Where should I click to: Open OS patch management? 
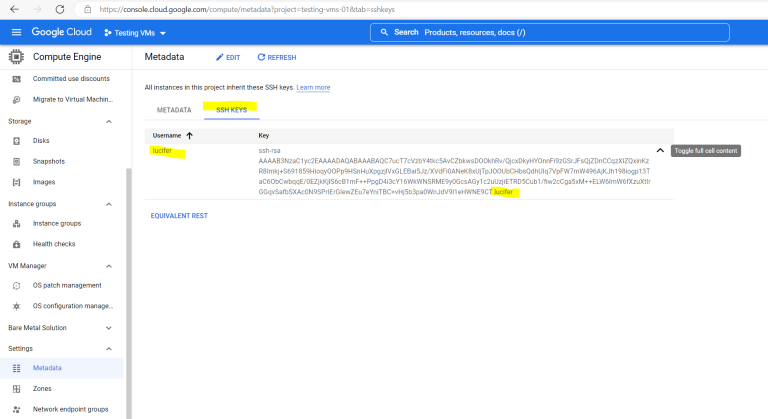point(67,285)
